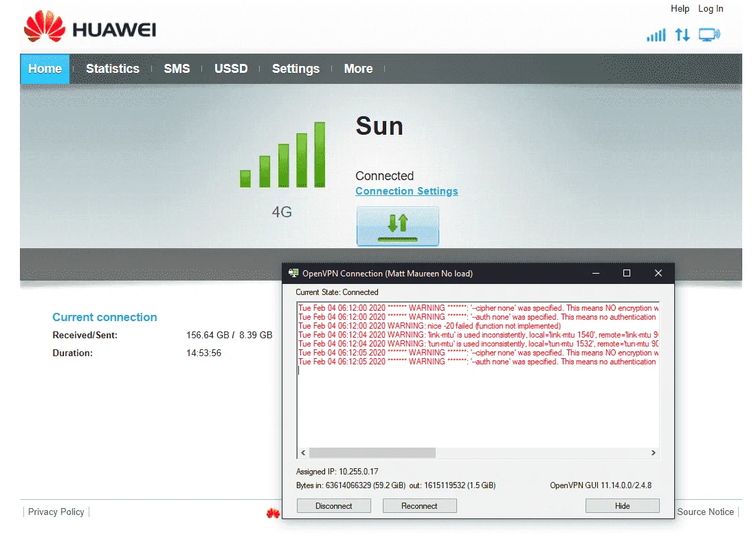Minimize the OpenVPN Connection window
756x537 pixels.
tap(596, 273)
